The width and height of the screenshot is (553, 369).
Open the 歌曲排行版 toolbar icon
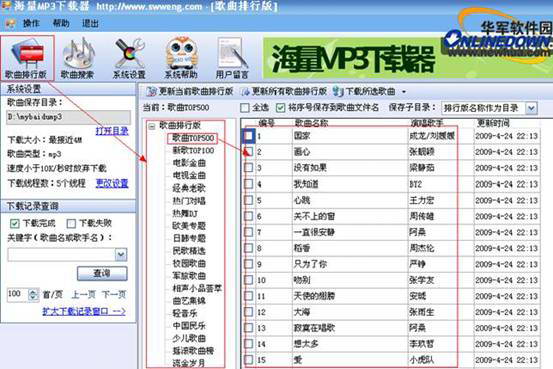[x=27, y=59]
